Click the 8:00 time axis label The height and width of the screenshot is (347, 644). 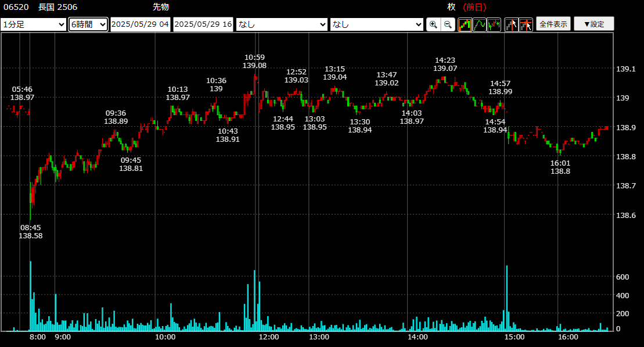[x=38, y=337]
